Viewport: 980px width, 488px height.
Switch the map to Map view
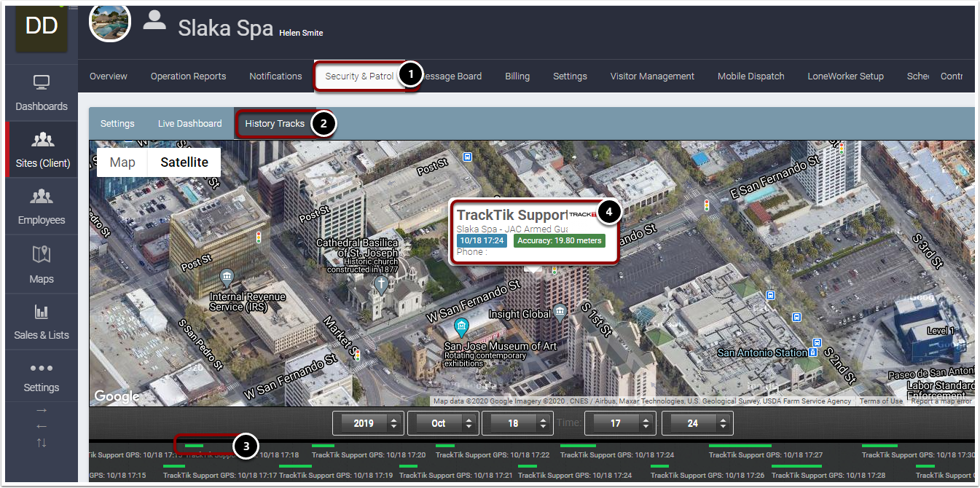click(122, 162)
